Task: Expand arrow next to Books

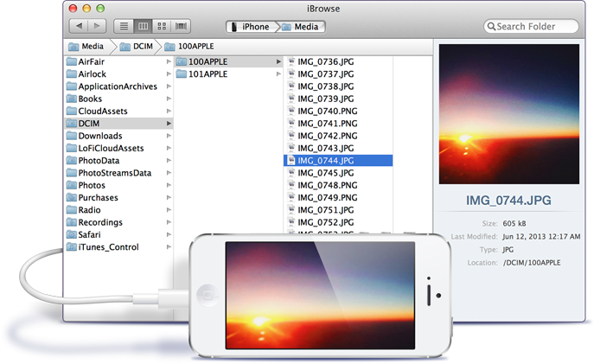Action: point(169,99)
